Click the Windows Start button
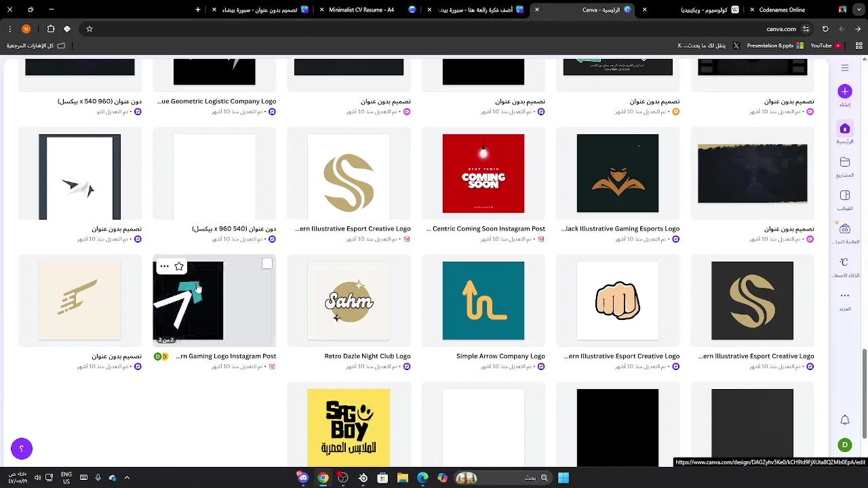This screenshot has height=488, width=868. pos(564,478)
